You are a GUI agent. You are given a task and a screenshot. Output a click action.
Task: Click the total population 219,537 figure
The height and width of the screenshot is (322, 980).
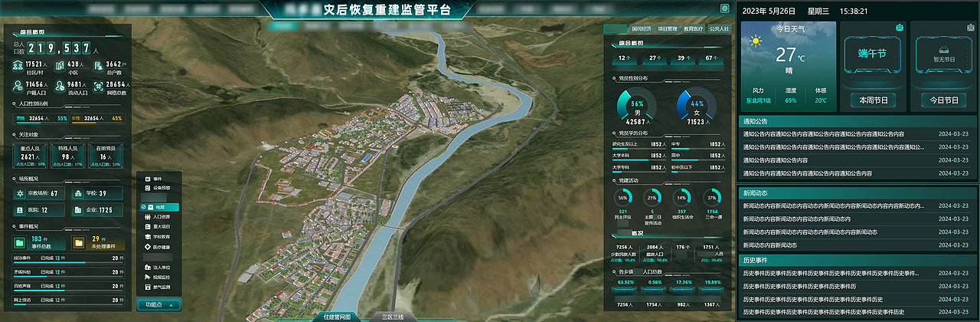[60, 48]
